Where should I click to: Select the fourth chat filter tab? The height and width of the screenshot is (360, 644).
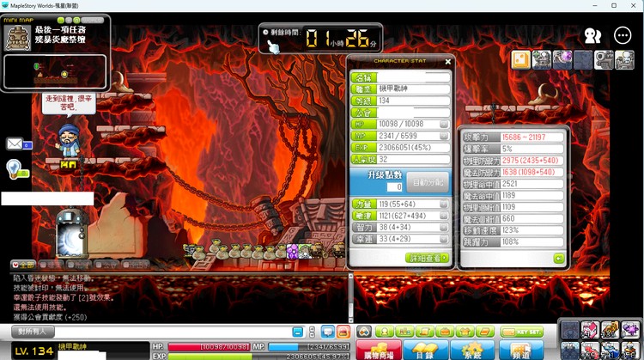tap(106, 265)
